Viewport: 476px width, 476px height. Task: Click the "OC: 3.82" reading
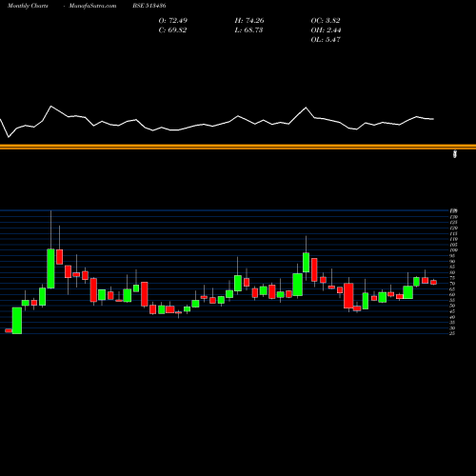[326, 20]
